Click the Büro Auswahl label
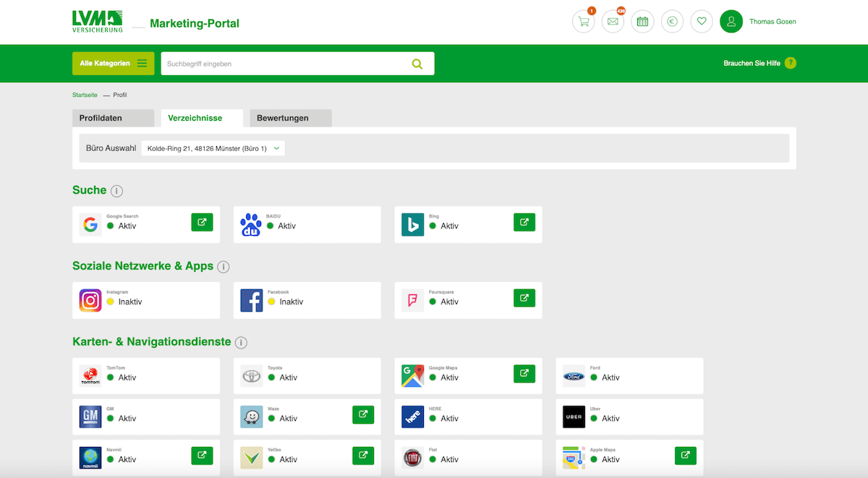The width and height of the screenshot is (868, 478). (111, 148)
